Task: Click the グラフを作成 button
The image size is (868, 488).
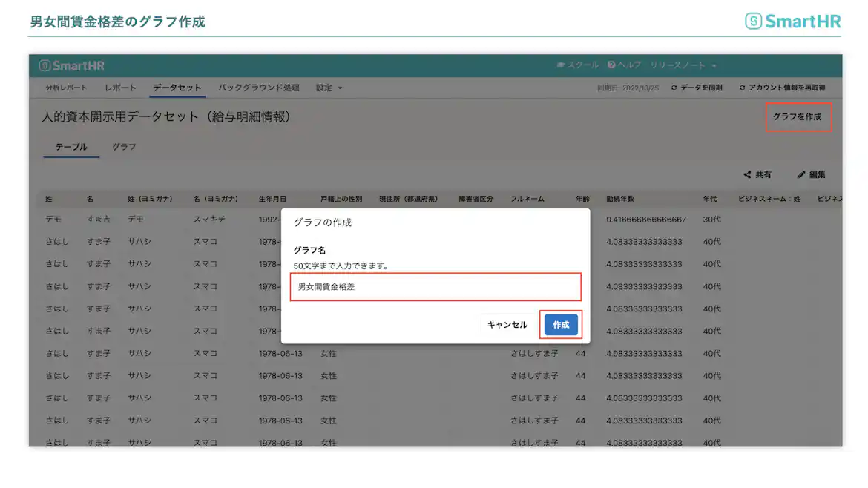Action: [798, 117]
